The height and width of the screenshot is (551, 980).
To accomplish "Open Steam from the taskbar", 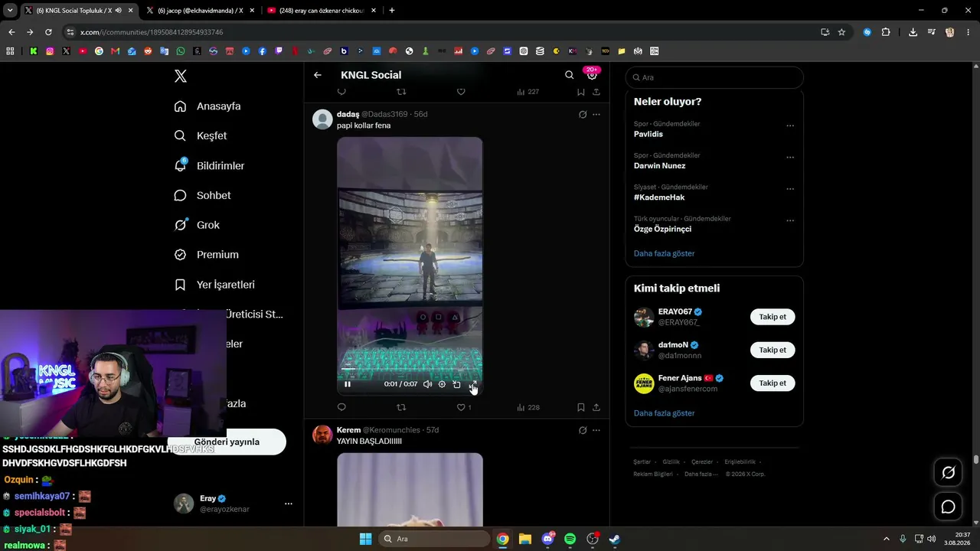I will coord(614,539).
